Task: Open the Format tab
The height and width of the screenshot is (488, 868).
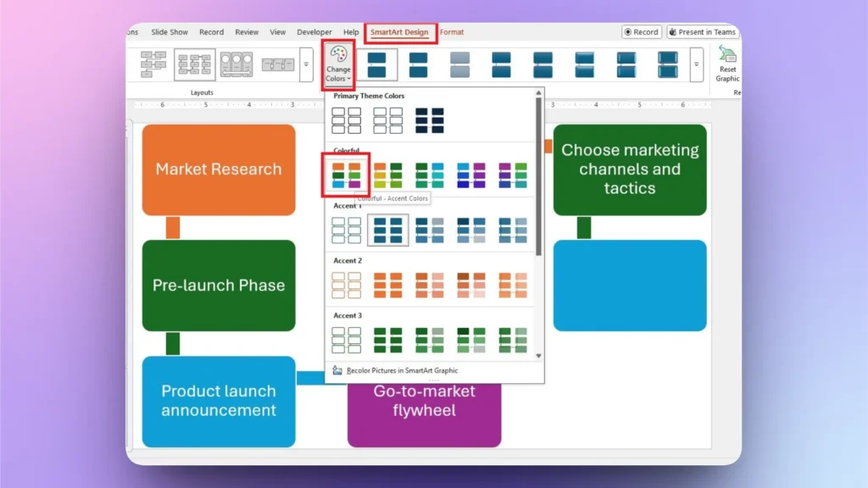Action: (451, 32)
